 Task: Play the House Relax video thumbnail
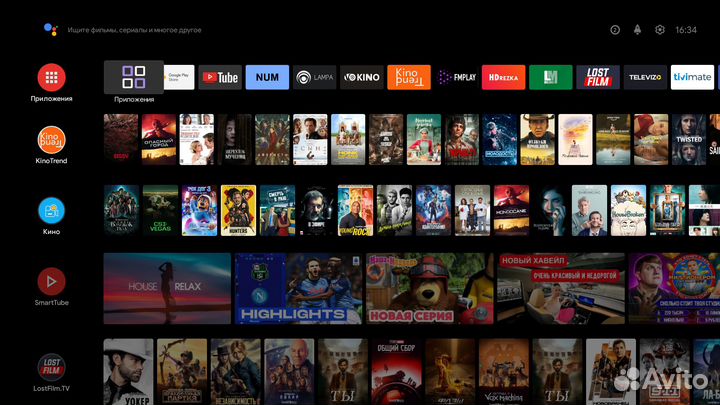point(166,289)
